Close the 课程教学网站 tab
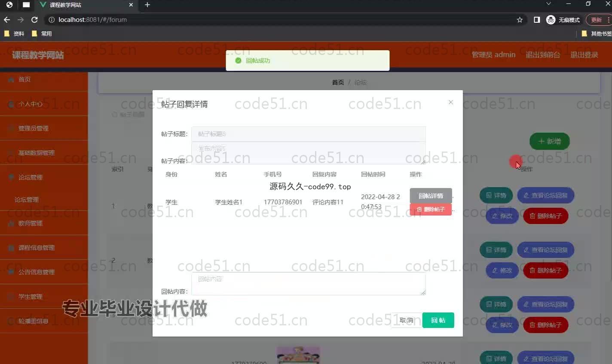Image resolution: width=612 pixels, height=364 pixels. click(x=131, y=5)
